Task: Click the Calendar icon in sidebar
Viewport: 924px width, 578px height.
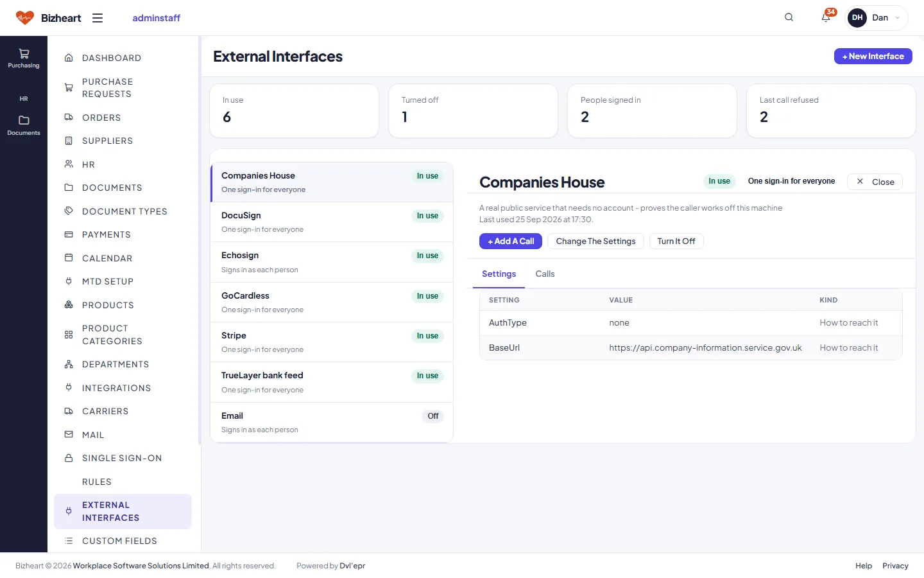Action: tap(69, 258)
